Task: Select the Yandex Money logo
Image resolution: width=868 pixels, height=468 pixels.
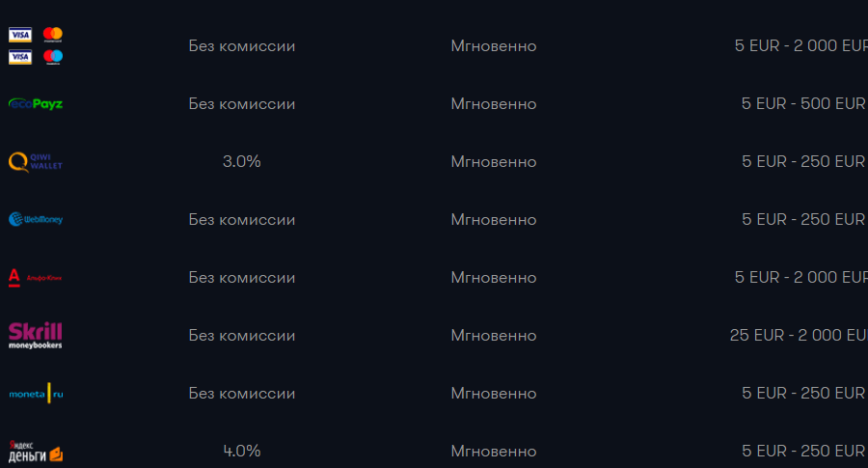Action: click(36, 451)
